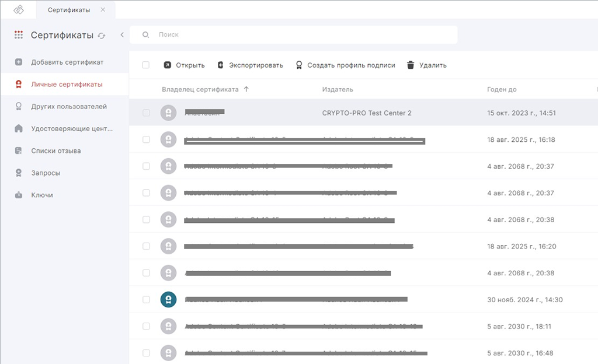Open Удостоверяющие цент... section
The height and width of the screenshot is (364, 598).
point(72,129)
